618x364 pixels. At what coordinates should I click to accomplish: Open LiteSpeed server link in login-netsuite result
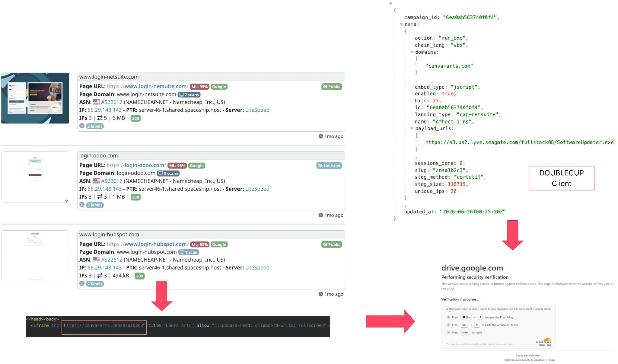coord(257,110)
